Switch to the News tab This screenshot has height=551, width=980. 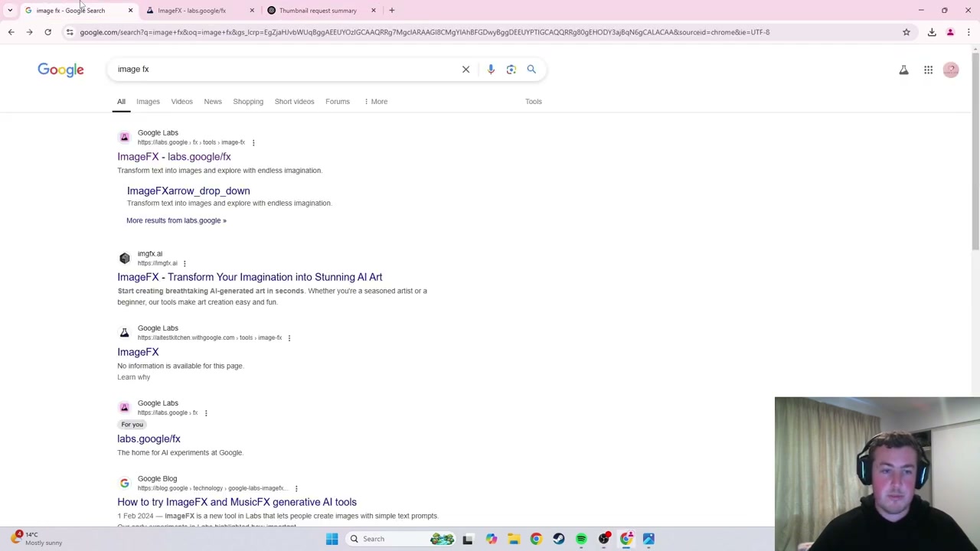[213, 101]
